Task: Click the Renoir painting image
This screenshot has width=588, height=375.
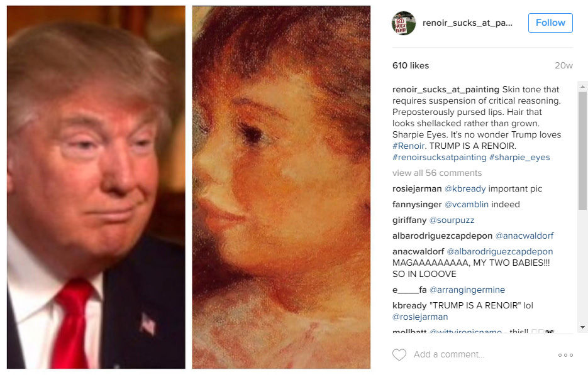Action: 281,187
